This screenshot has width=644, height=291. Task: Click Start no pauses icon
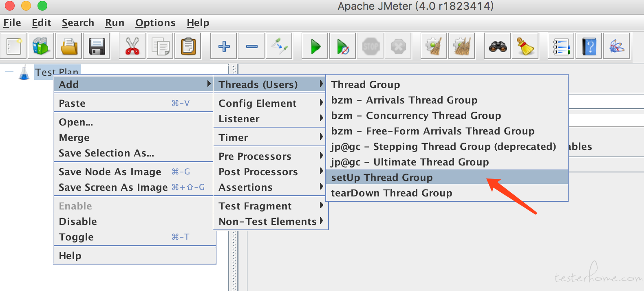[343, 46]
